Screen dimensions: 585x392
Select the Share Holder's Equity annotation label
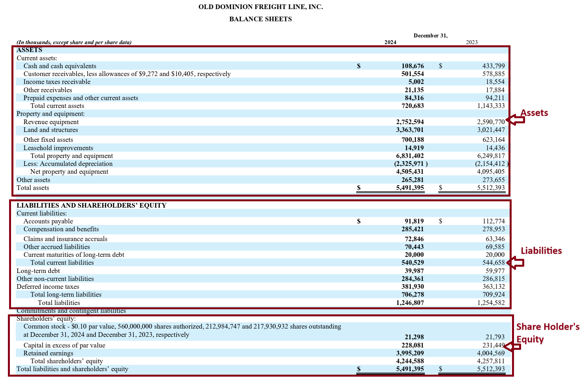click(x=547, y=333)
